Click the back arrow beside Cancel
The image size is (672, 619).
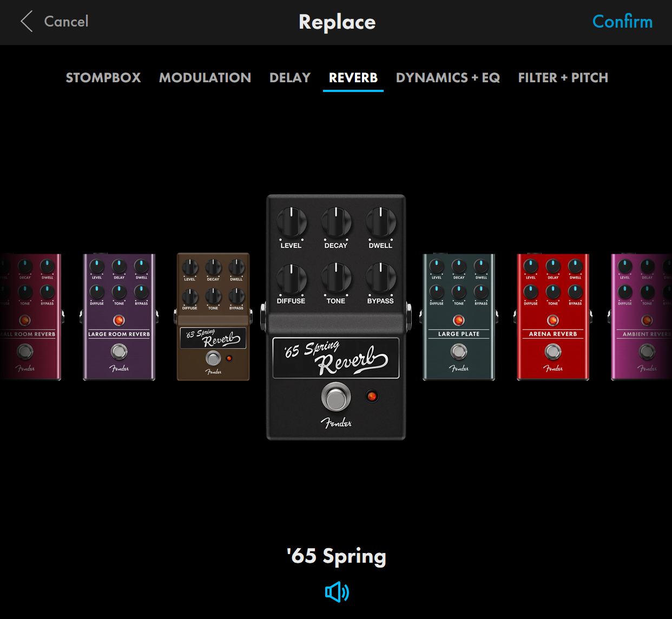click(27, 22)
